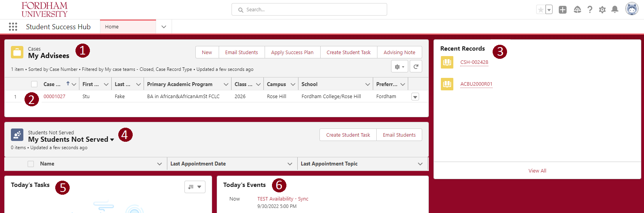Click Create Student Task in Students Not Served
Image resolution: width=644 pixels, height=213 pixels.
[x=348, y=135]
